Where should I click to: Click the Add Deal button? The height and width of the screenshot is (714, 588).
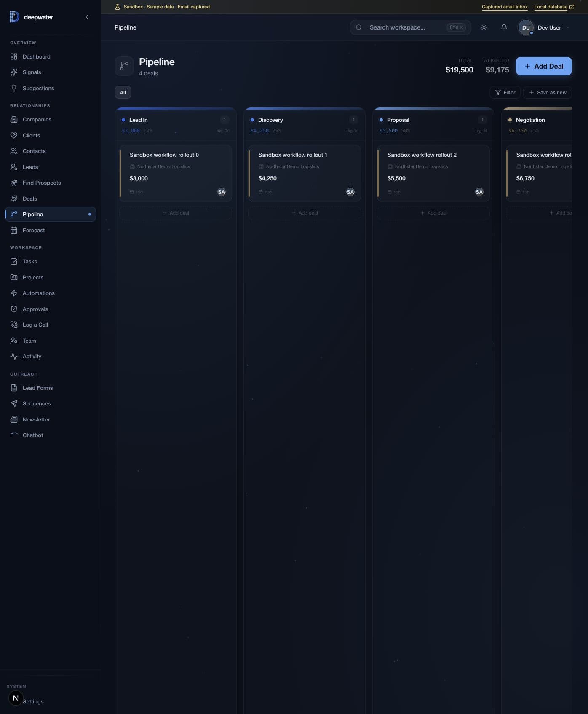click(544, 66)
